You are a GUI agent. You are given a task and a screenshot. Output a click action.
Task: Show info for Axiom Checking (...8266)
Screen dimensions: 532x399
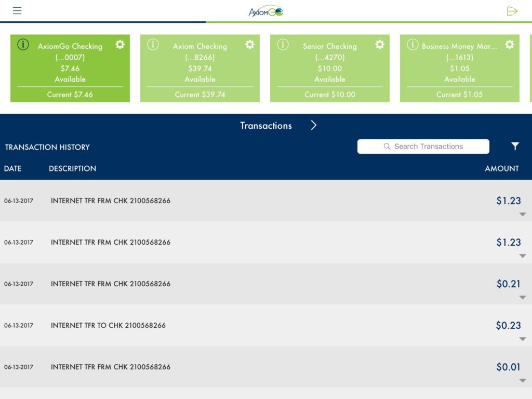(153, 45)
